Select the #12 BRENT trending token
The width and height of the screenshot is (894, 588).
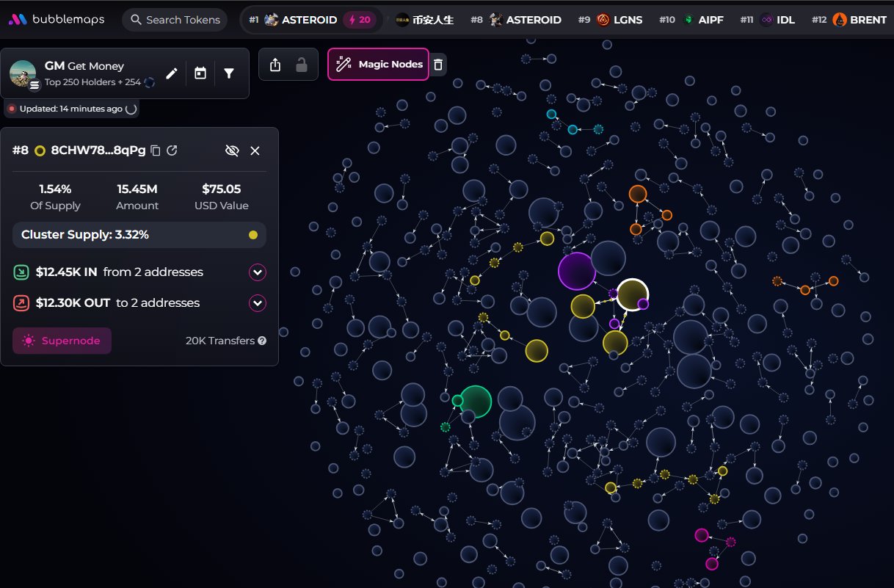(850, 20)
